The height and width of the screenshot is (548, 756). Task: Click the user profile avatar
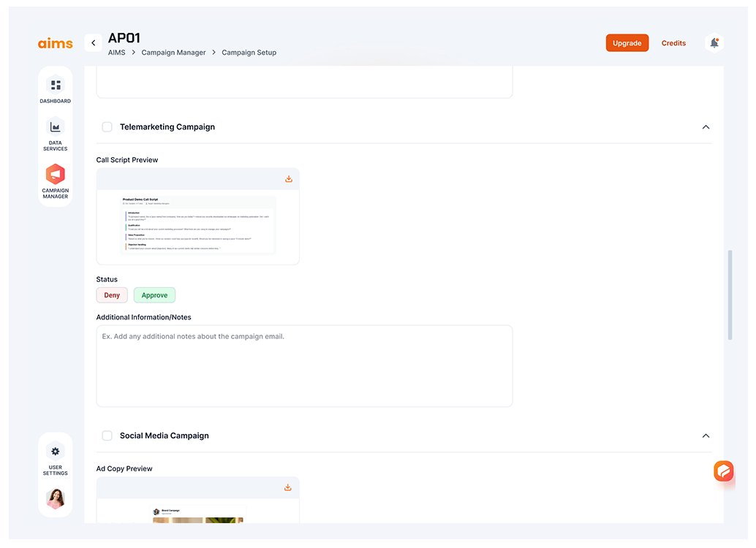(56, 499)
